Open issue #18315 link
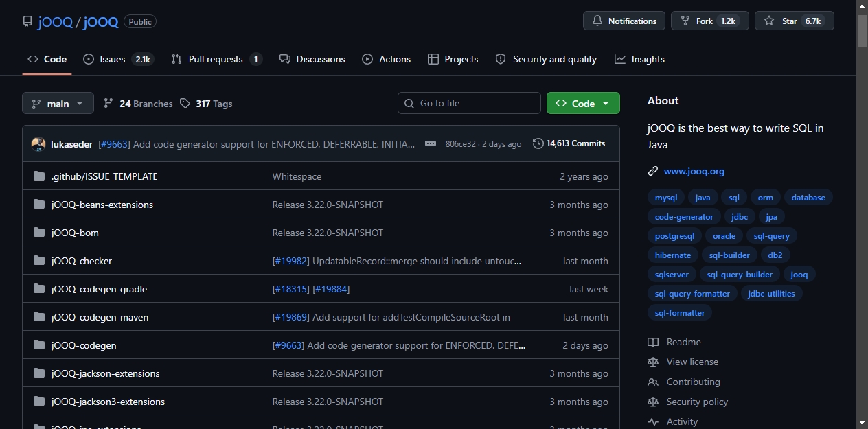This screenshot has width=868, height=429. pos(291,289)
